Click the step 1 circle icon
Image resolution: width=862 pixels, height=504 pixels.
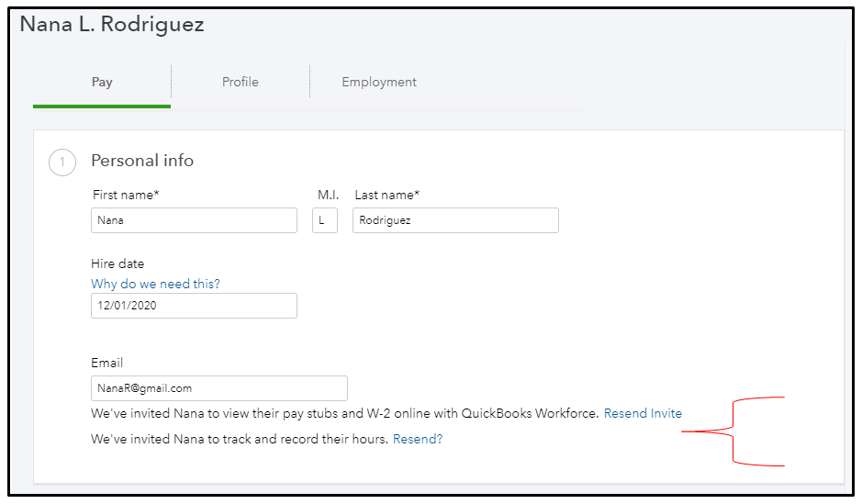62,162
